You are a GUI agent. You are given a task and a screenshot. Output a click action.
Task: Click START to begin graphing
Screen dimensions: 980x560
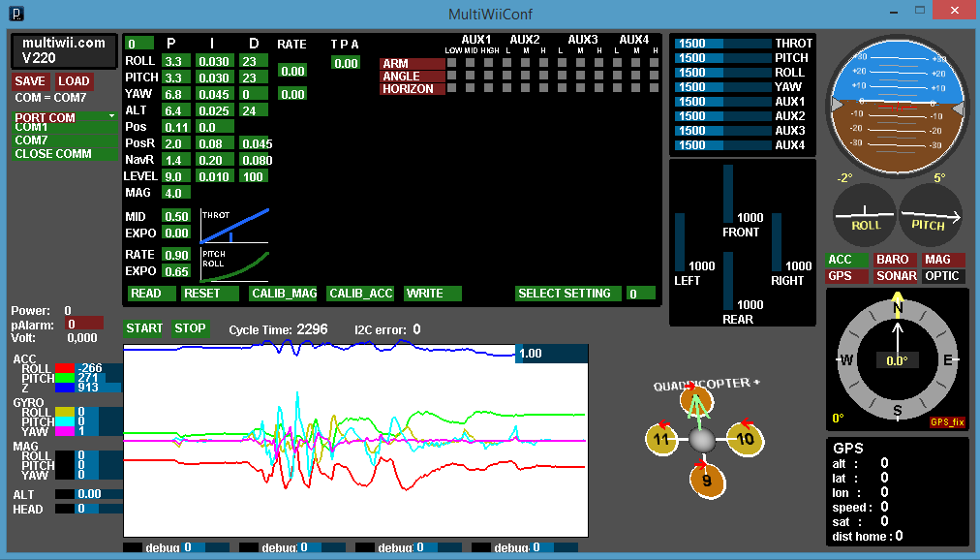[x=144, y=328]
